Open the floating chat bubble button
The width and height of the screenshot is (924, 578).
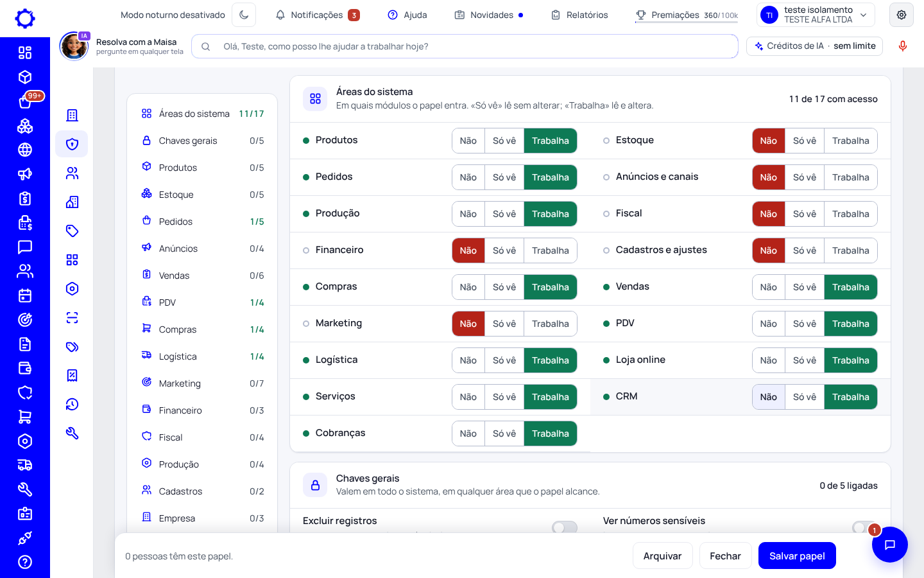click(890, 545)
